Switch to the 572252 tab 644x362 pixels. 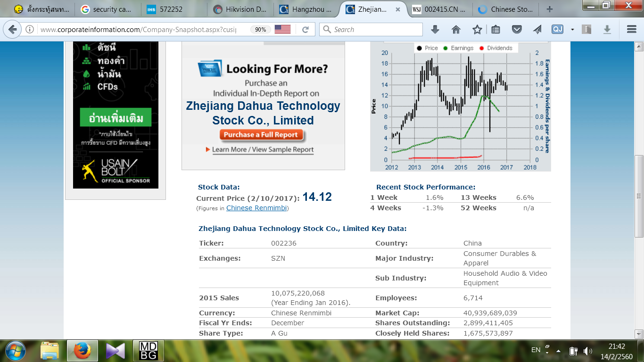pos(174,9)
